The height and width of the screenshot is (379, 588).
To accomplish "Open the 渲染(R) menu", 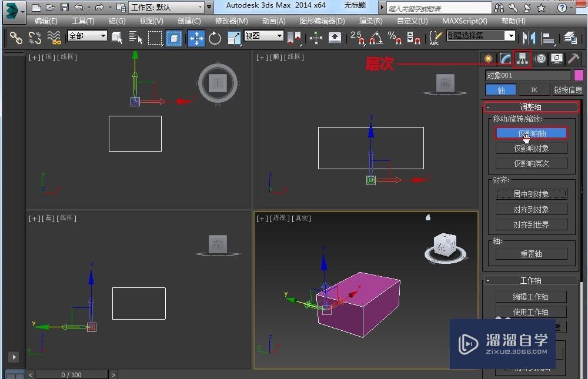I will click(x=370, y=21).
